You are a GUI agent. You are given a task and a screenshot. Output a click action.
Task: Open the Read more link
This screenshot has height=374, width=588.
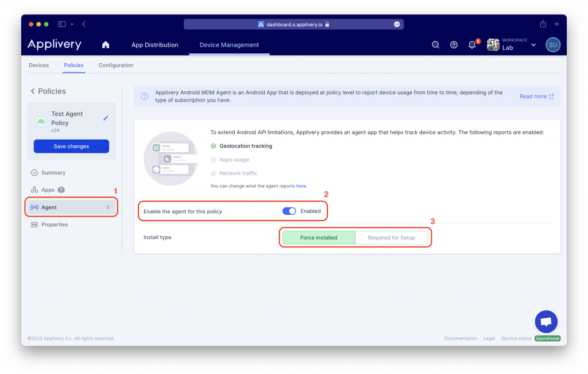536,97
